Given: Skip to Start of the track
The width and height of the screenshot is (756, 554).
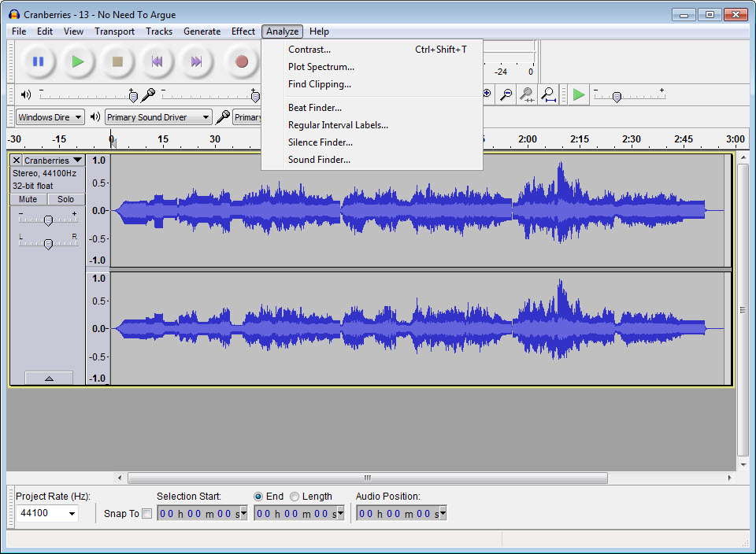Looking at the screenshot, I should pyautogui.click(x=157, y=61).
